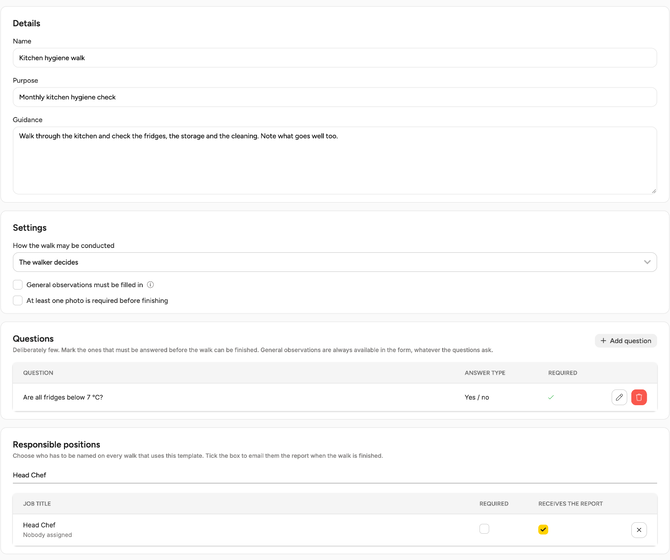Click the Nobody assigned text
Image resolution: width=670 pixels, height=560 pixels.
click(x=47, y=535)
